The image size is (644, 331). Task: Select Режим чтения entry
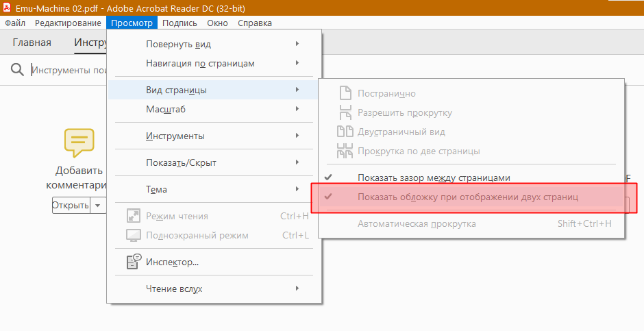point(214,216)
